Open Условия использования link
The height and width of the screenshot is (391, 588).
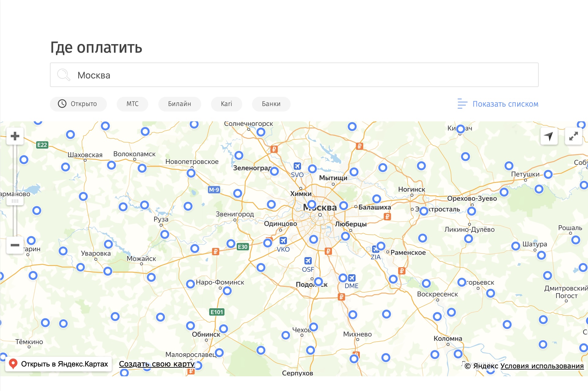pyautogui.click(x=542, y=366)
